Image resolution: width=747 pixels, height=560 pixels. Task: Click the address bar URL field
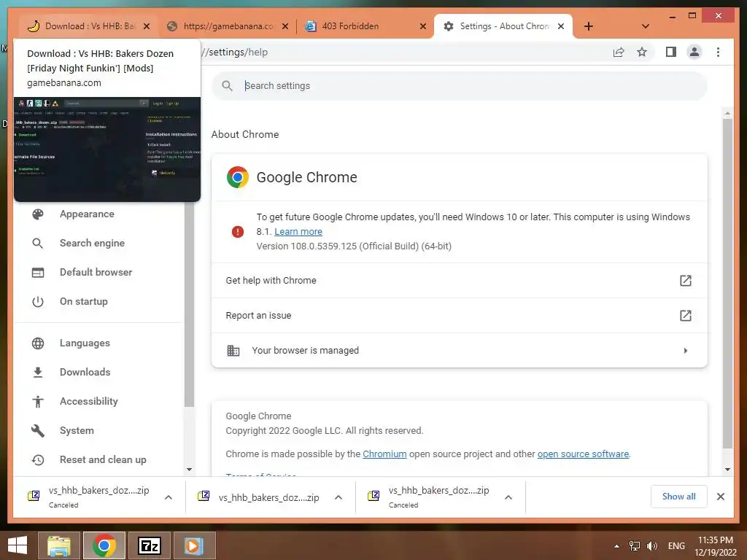pyautogui.click(x=405, y=52)
